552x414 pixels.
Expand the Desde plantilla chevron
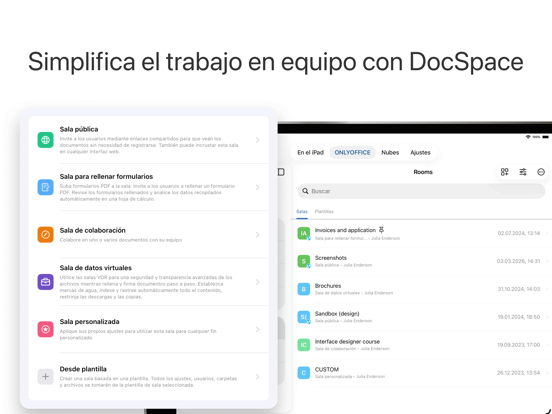[x=257, y=377]
